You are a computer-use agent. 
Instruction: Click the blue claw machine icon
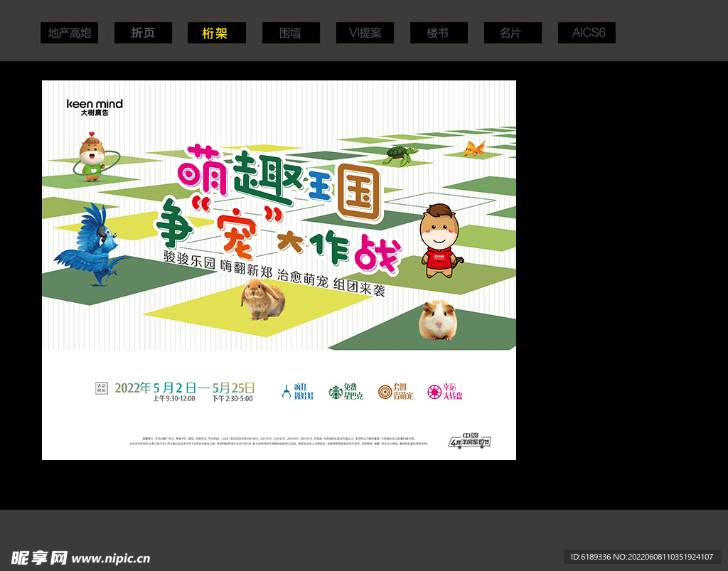[286, 392]
